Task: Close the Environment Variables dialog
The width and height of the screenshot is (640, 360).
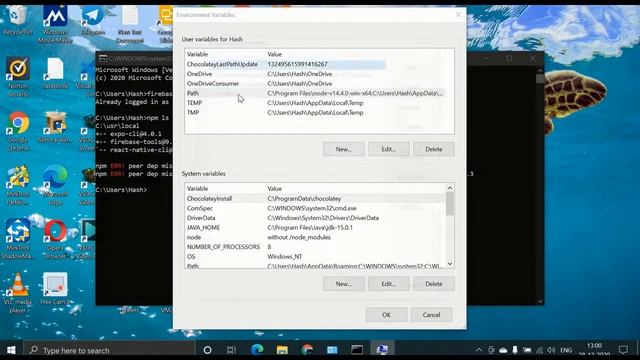Action: [458, 15]
